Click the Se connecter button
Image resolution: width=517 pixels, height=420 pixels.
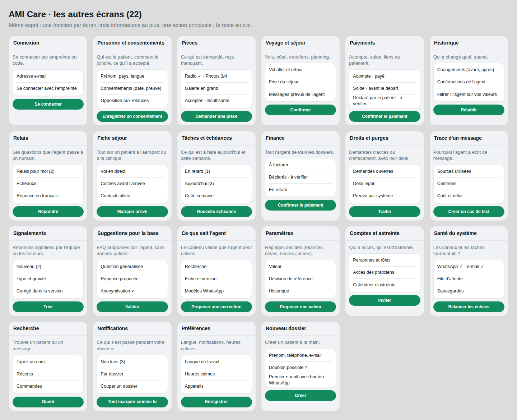coord(48,104)
